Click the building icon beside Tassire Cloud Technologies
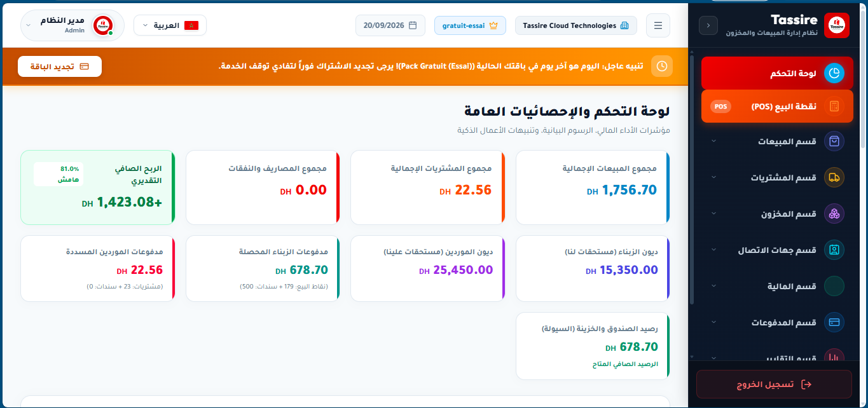This screenshot has height=408, width=868. (624, 25)
